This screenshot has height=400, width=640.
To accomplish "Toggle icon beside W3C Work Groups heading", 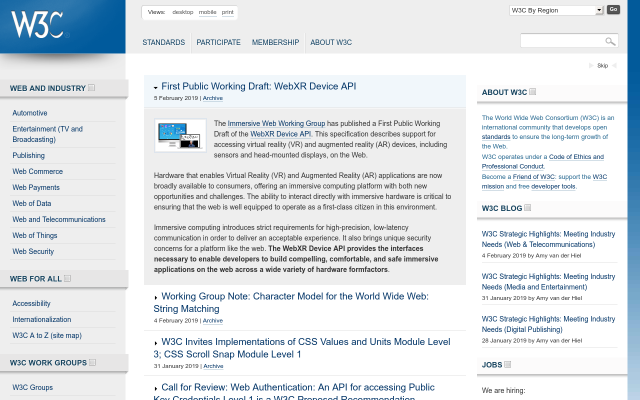I will point(93,362).
